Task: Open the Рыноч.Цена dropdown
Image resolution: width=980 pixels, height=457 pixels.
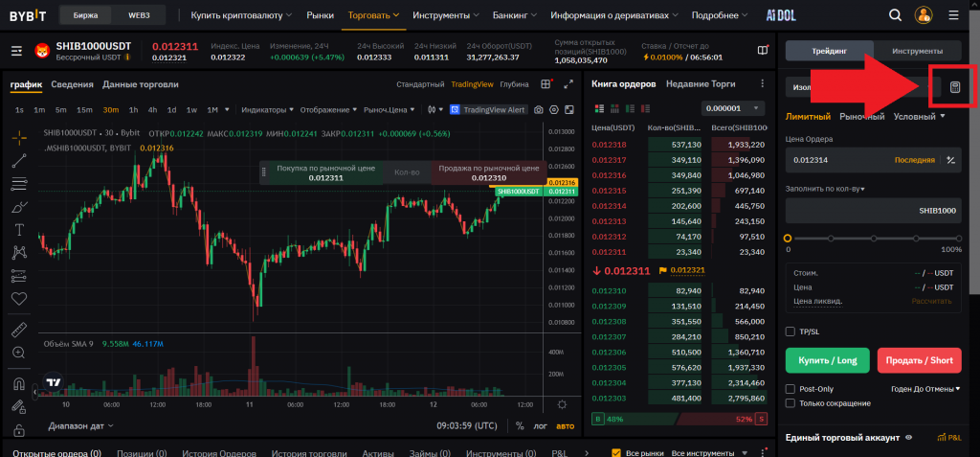Action: click(x=389, y=109)
